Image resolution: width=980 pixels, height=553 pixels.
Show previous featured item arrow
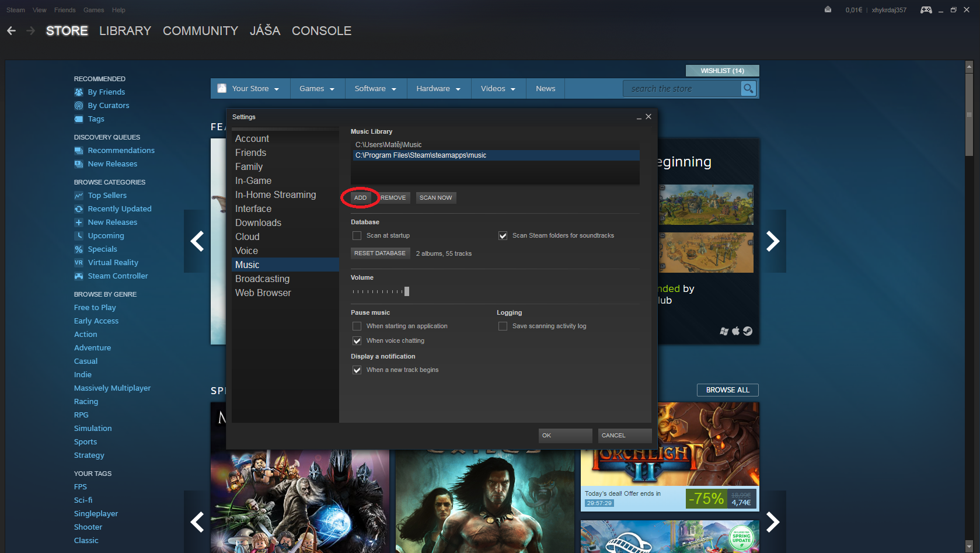click(x=197, y=241)
